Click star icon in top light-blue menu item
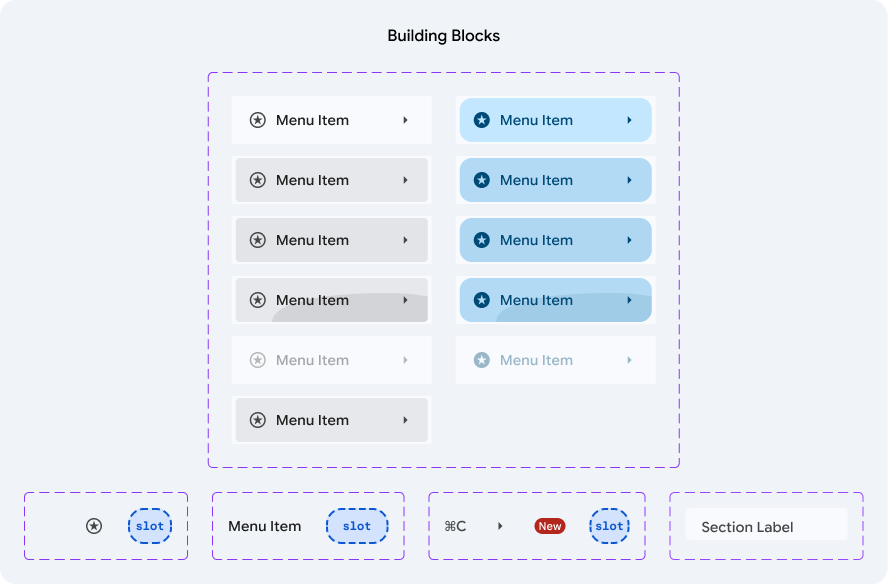Screen dimensions: 888x584 pyautogui.click(x=481, y=120)
